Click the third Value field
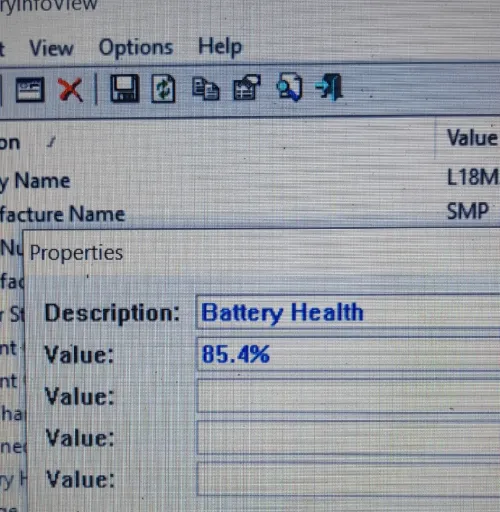Image resolution: width=500 pixels, height=512 pixels. 349,437
